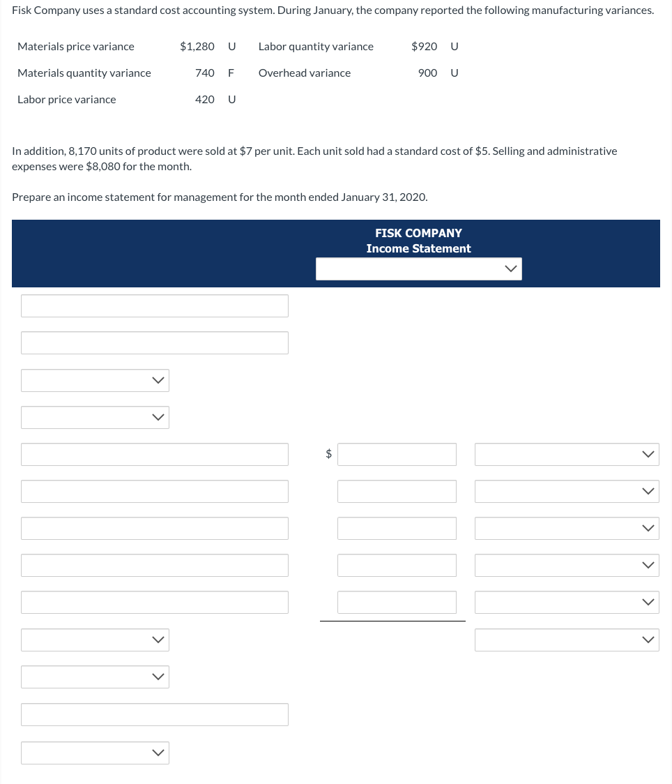Click the chevron on the first left dropdown
Viewport: 672px width, 784px height.
point(158,380)
